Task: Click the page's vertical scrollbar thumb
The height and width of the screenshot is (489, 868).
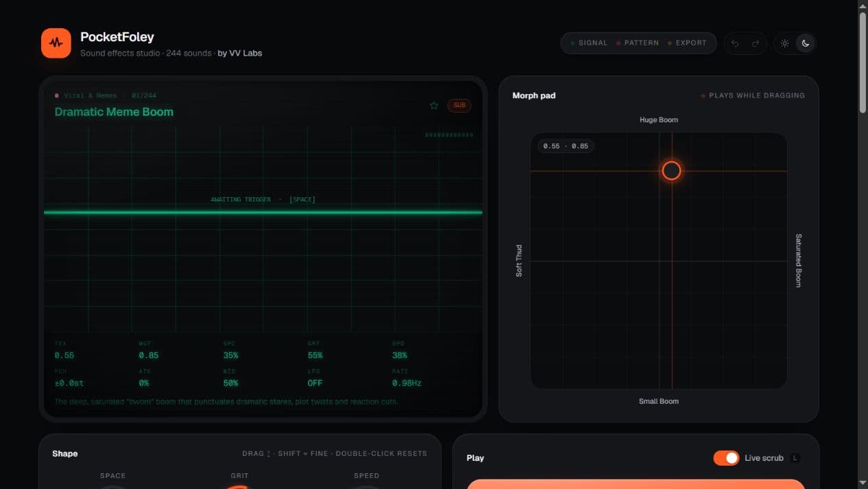Action: (x=863, y=62)
